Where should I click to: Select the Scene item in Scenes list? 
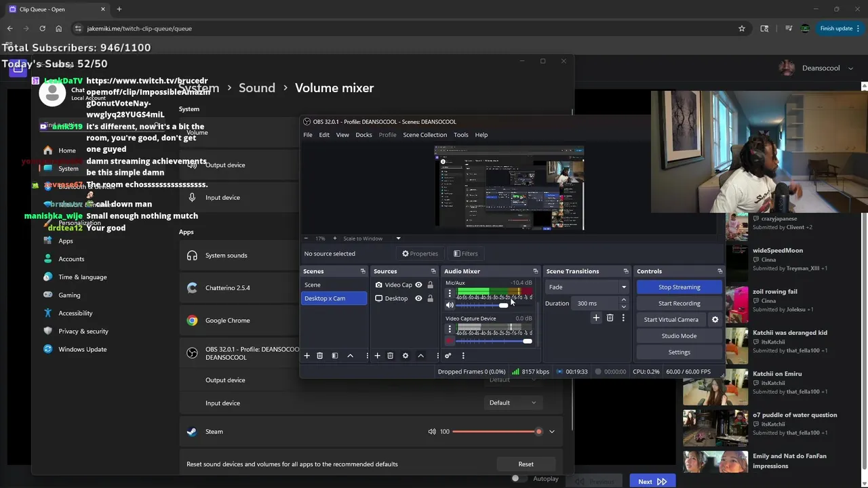pos(334,285)
